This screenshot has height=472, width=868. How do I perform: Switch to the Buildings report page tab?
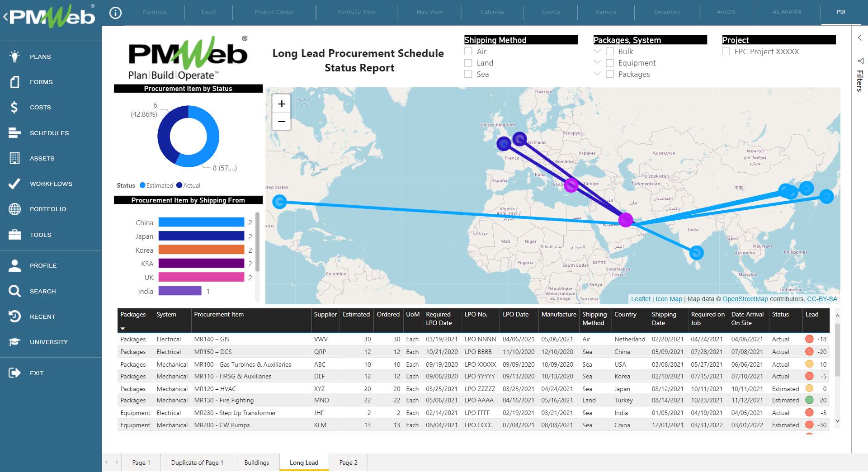pyautogui.click(x=257, y=463)
